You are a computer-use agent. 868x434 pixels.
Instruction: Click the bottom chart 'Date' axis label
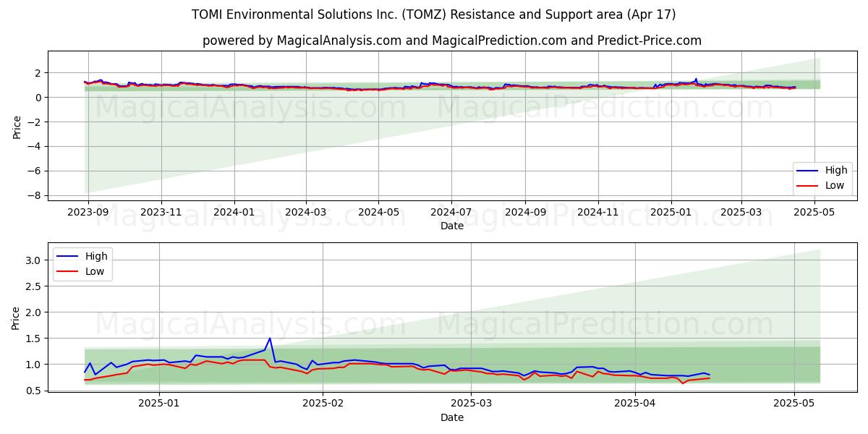click(452, 417)
